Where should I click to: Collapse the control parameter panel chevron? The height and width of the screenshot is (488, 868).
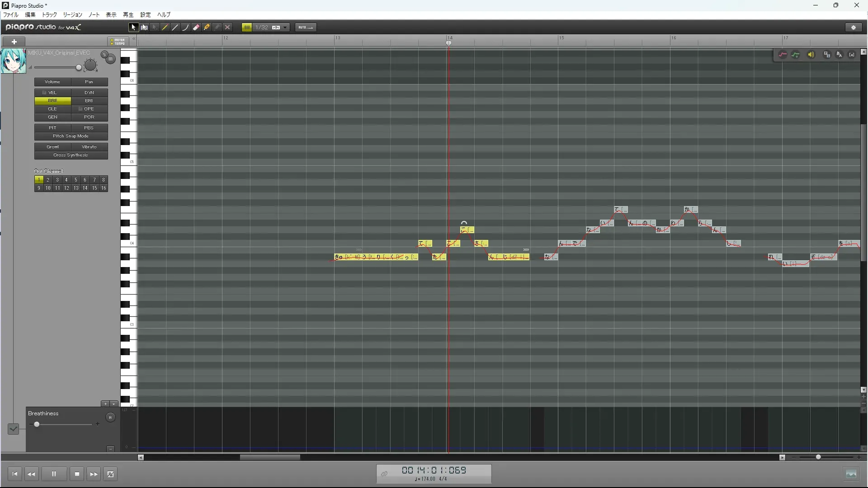[x=13, y=428]
